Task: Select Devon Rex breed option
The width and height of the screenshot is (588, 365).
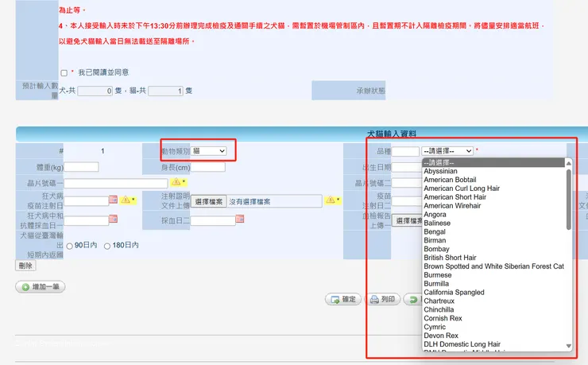Action: point(493,336)
